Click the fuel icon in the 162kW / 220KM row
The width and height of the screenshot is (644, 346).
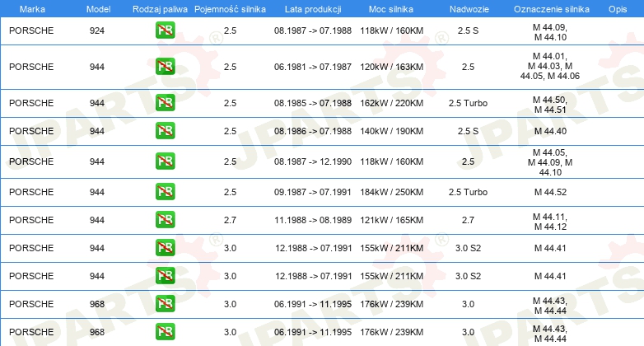[165, 103]
